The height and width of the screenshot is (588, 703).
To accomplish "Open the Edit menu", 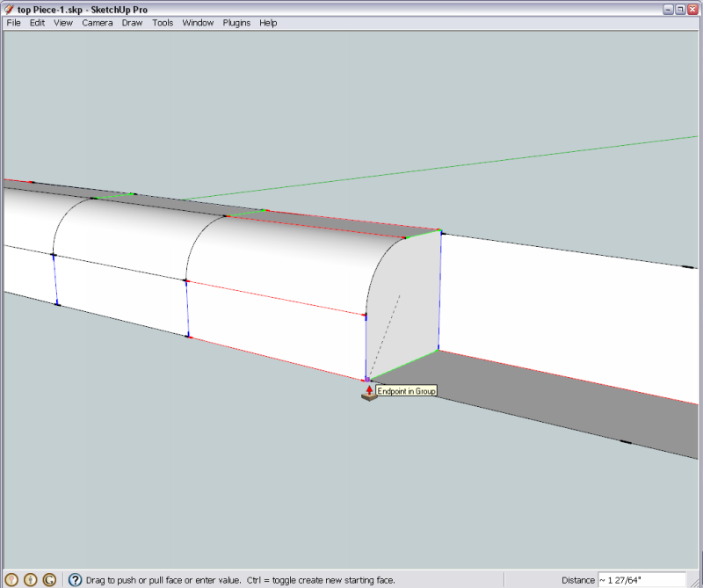I will [x=37, y=23].
